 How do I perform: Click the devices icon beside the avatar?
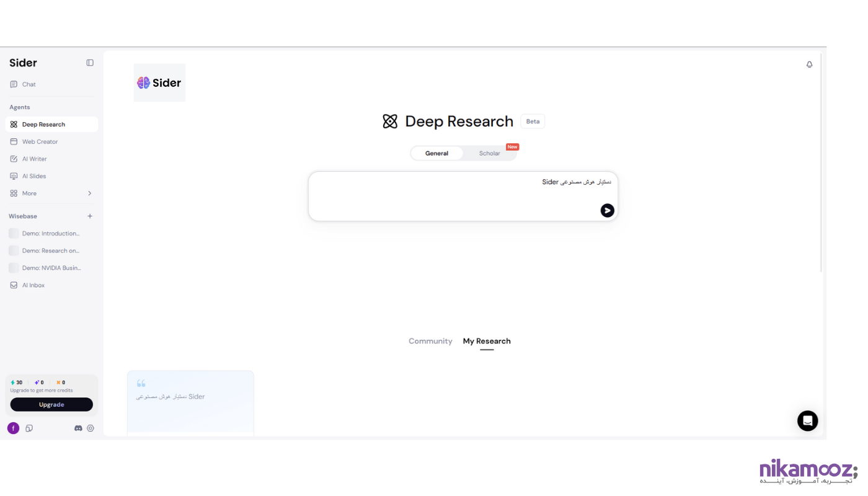pyautogui.click(x=29, y=428)
